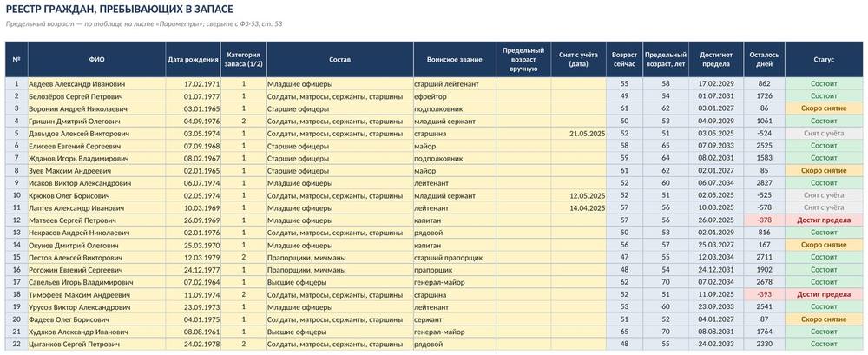Viewport: 868px width, 355px height.
Task: Click the Дата рождения column header
Action: tap(193, 60)
